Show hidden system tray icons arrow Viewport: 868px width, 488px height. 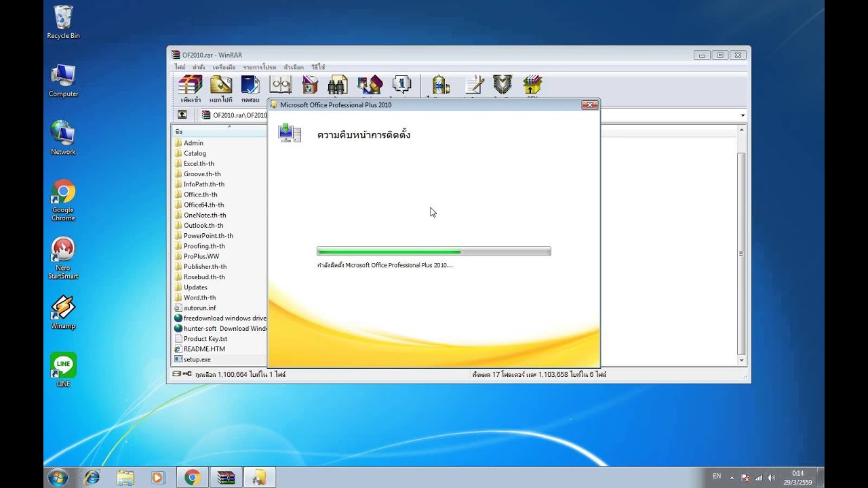(x=732, y=477)
